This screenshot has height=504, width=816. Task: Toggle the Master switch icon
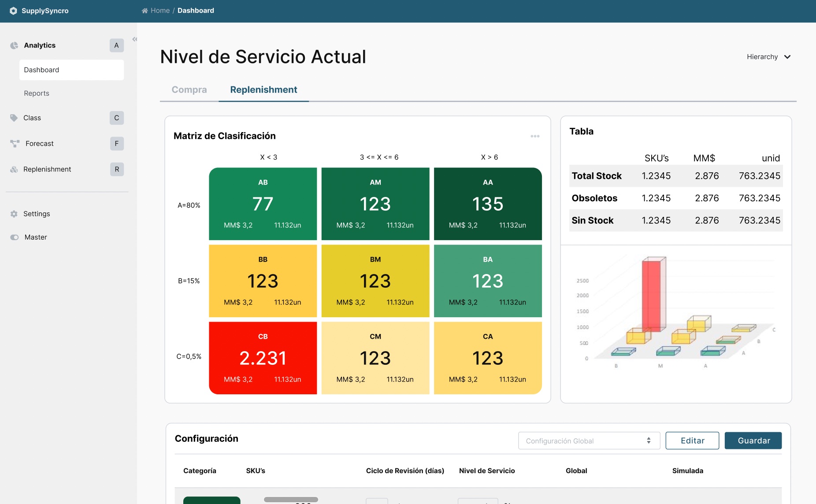[15, 237]
